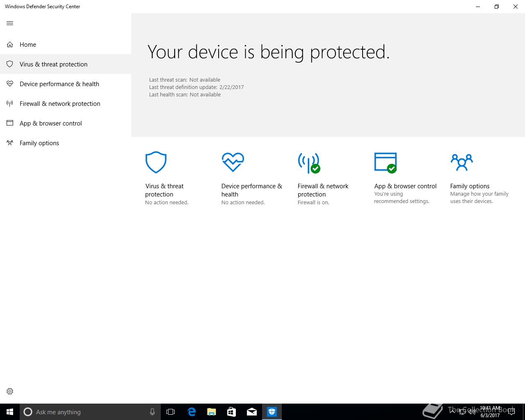Image resolution: width=525 pixels, height=420 pixels.
Task: Select Virus & threat protection sidebar label
Action: 53,64
